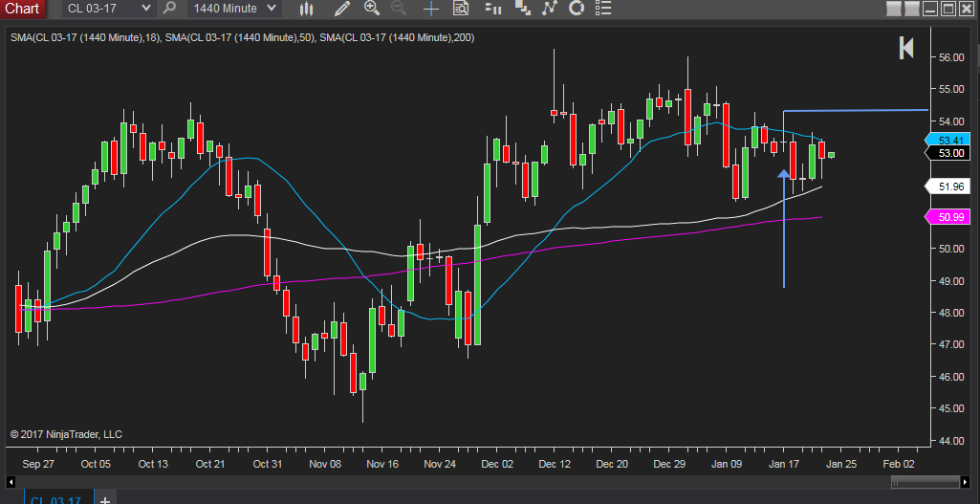Open the 1440 Minute interval dropdown

pos(234,9)
